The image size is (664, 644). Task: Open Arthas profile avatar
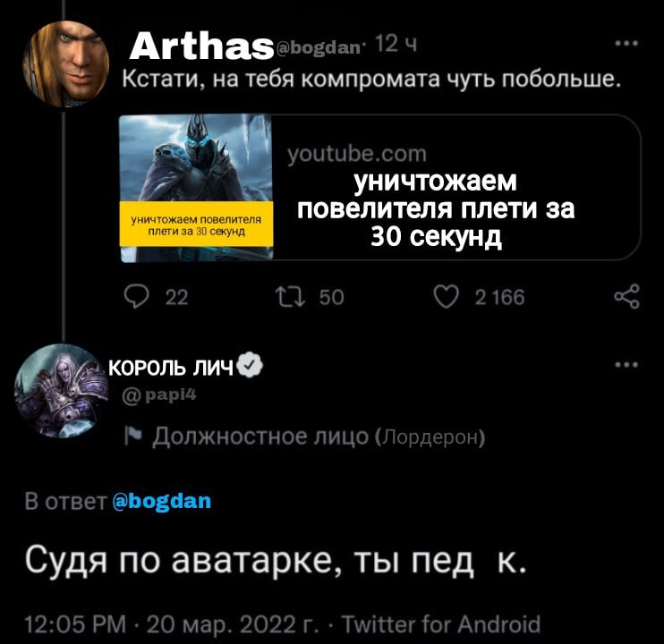(x=66, y=64)
